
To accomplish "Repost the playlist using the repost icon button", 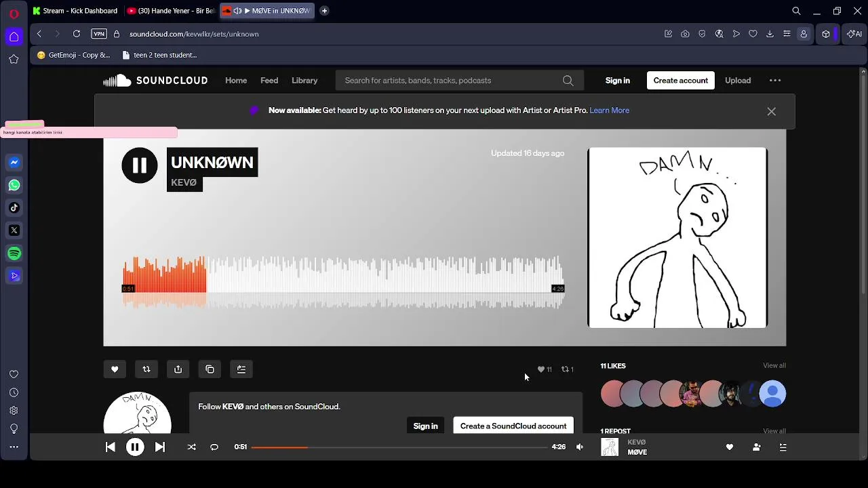I will tap(146, 369).
